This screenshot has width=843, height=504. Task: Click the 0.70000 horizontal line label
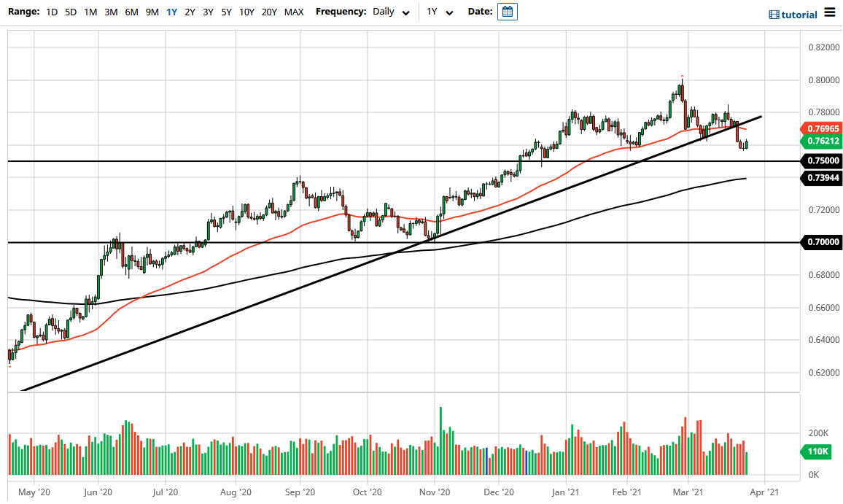pos(821,242)
